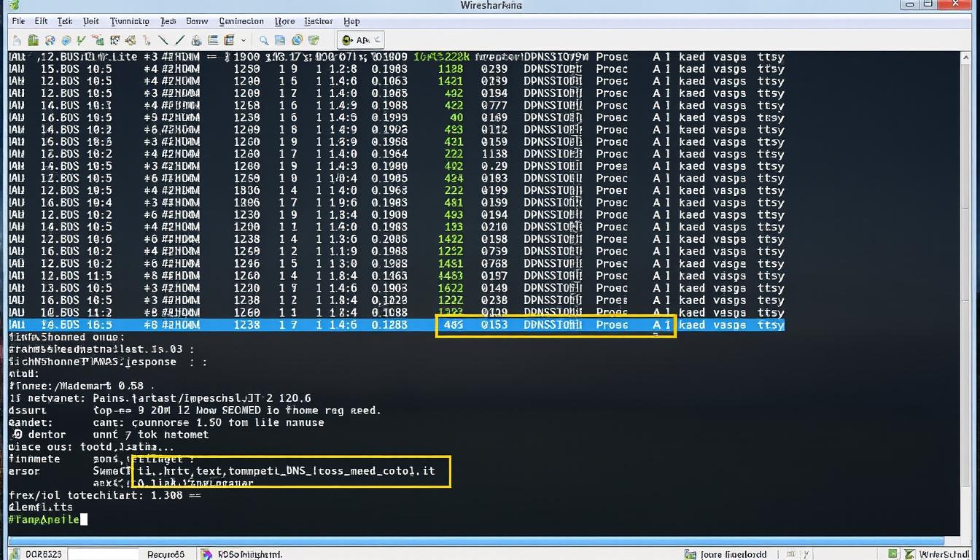
Task: Click the 00R5223 status bar field
Action: 44,554
